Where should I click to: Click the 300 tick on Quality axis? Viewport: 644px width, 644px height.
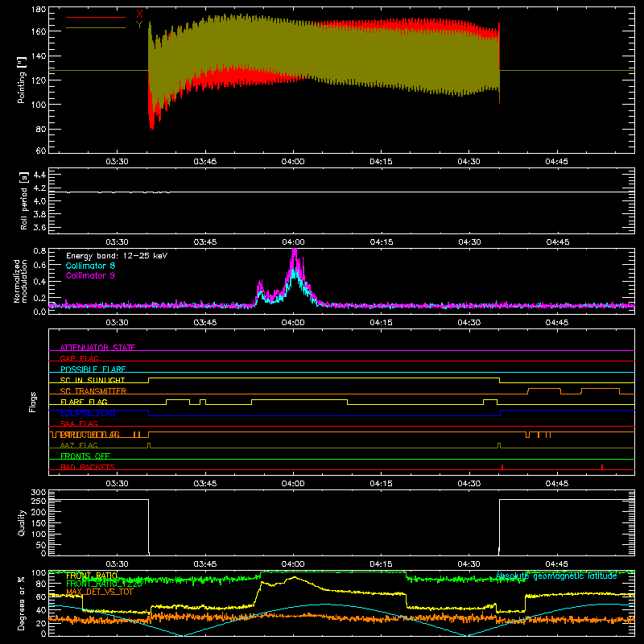(x=39, y=493)
